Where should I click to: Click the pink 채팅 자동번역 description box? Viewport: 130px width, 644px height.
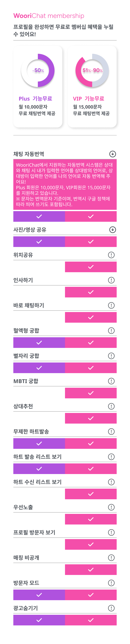(x=65, y=185)
